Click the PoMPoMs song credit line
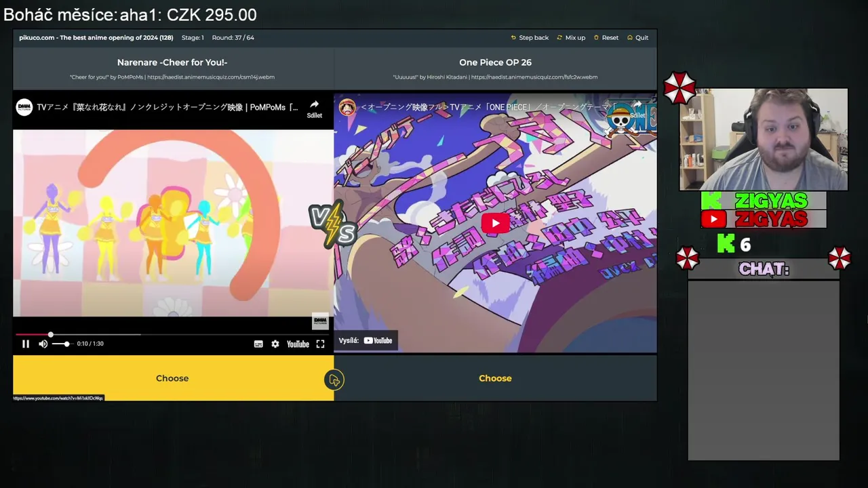 click(172, 77)
